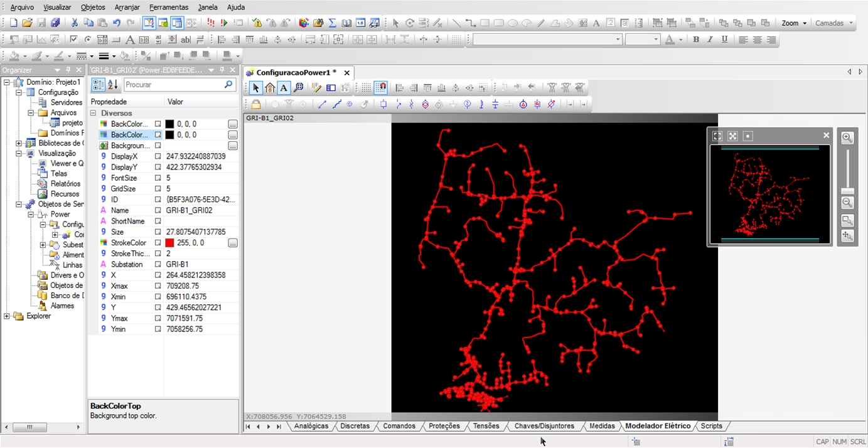Select the Zoom tool in the ConfiguracaoPower1 toolbar
This screenshot has width=868, height=448.
point(298,88)
